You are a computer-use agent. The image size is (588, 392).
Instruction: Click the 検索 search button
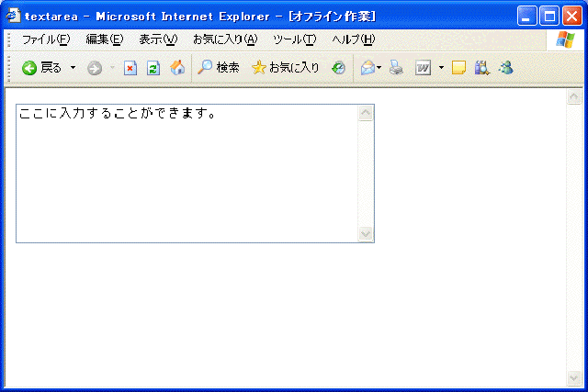coord(219,68)
